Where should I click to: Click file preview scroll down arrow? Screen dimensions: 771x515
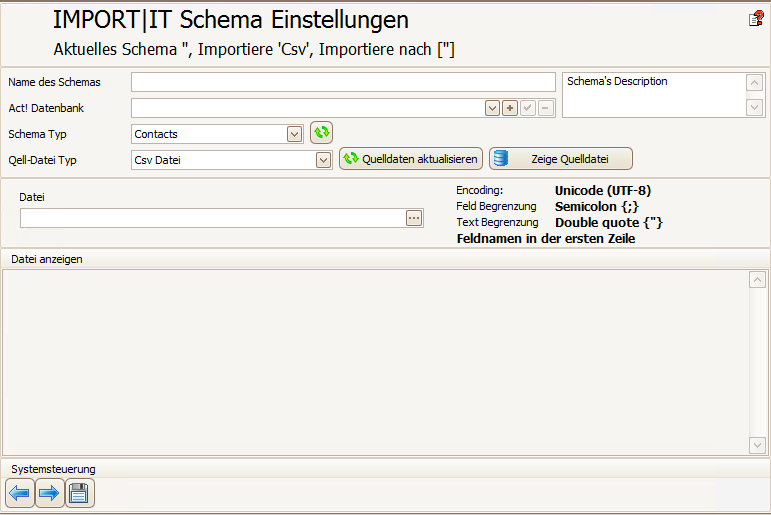(x=757, y=445)
